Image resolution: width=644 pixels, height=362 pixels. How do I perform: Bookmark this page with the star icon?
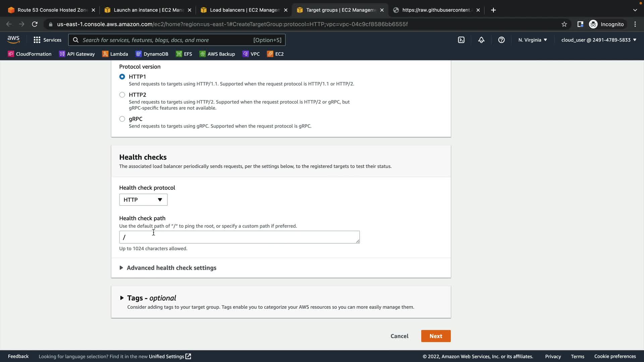coord(564,24)
